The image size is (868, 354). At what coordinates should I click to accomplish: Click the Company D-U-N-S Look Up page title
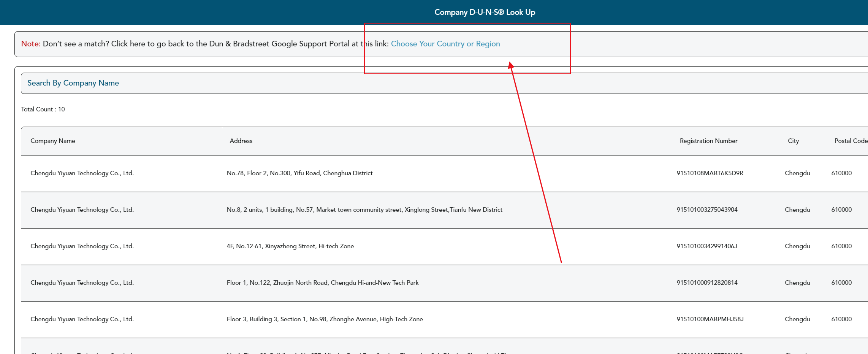(485, 12)
